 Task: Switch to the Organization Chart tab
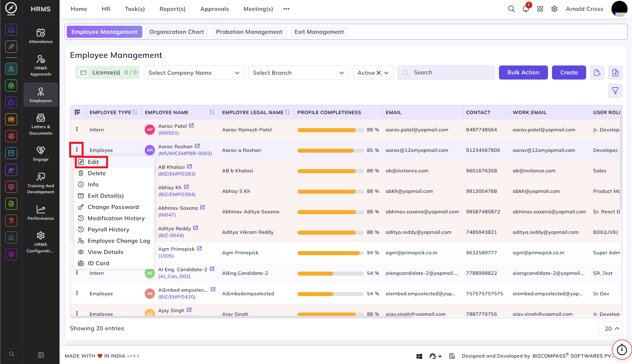[x=176, y=32]
